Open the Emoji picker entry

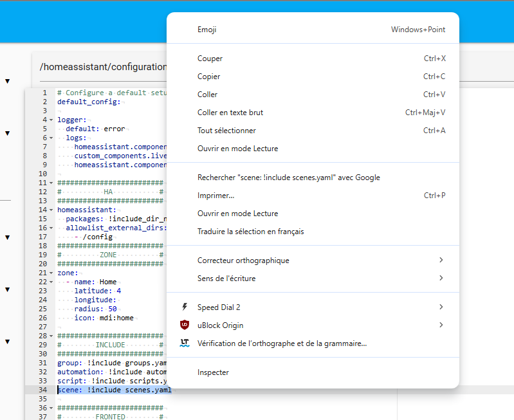click(x=207, y=30)
